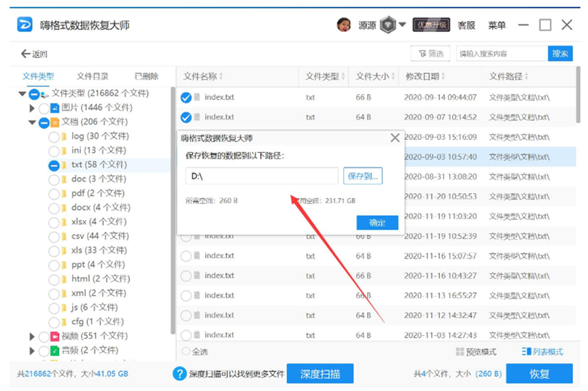588x391 pixels.
Task: Check the doc folder checkbox
Action: 54,180
